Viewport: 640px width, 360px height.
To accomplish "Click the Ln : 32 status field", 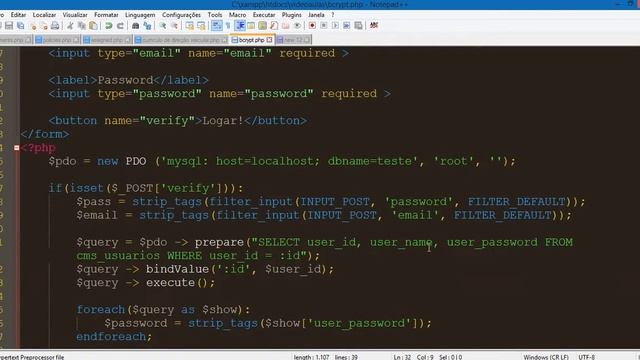I will [x=402, y=357].
